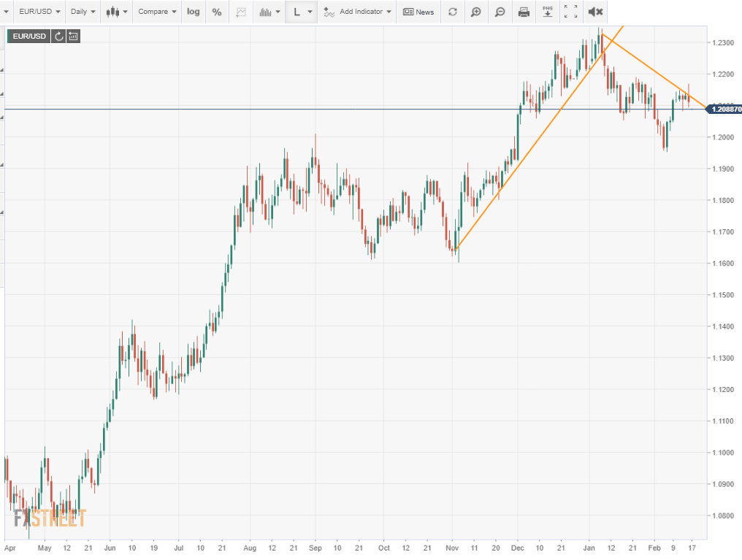This screenshot has height=560, width=742.
Task: Download the chart as PNG
Action: tap(548, 12)
